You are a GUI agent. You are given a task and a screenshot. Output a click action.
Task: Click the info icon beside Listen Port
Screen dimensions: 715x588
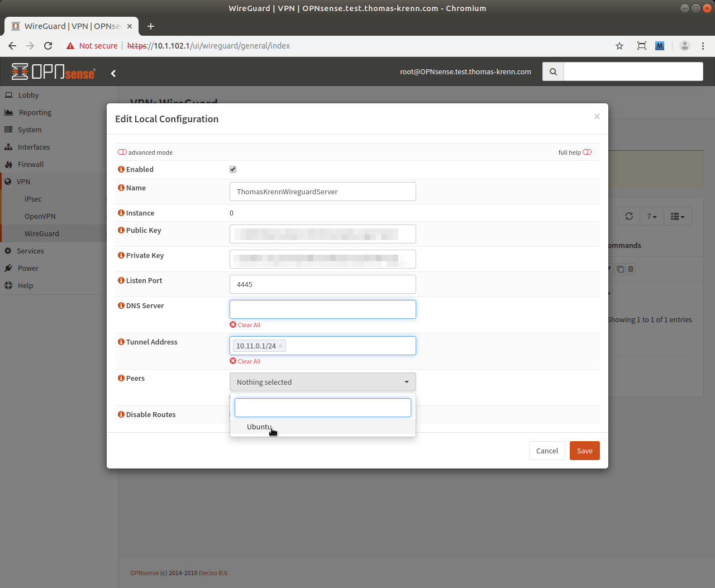pyautogui.click(x=121, y=280)
